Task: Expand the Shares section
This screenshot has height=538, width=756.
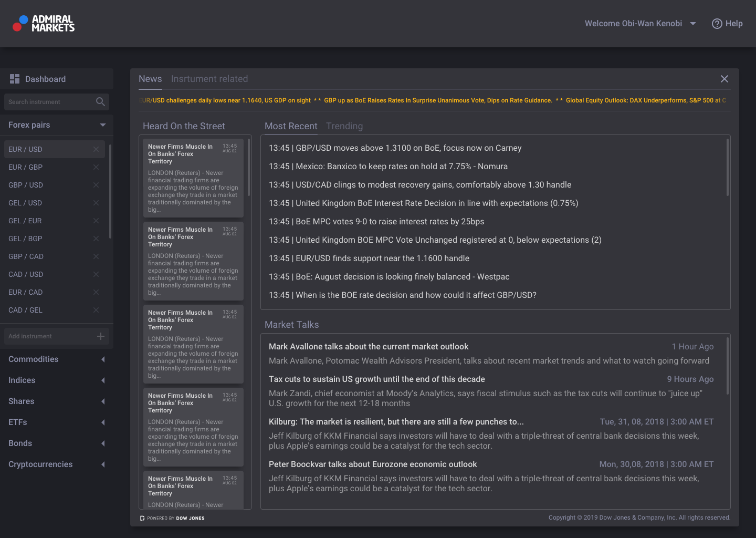Action: point(103,401)
